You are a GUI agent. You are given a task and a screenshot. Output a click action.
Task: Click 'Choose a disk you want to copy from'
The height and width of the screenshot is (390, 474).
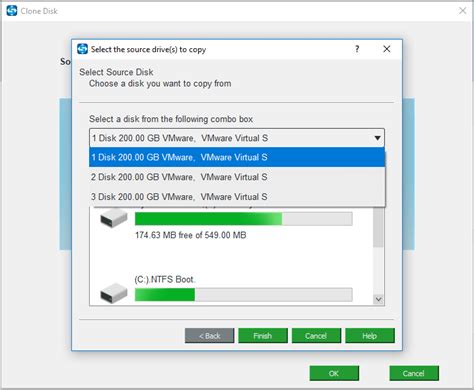pos(160,84)
